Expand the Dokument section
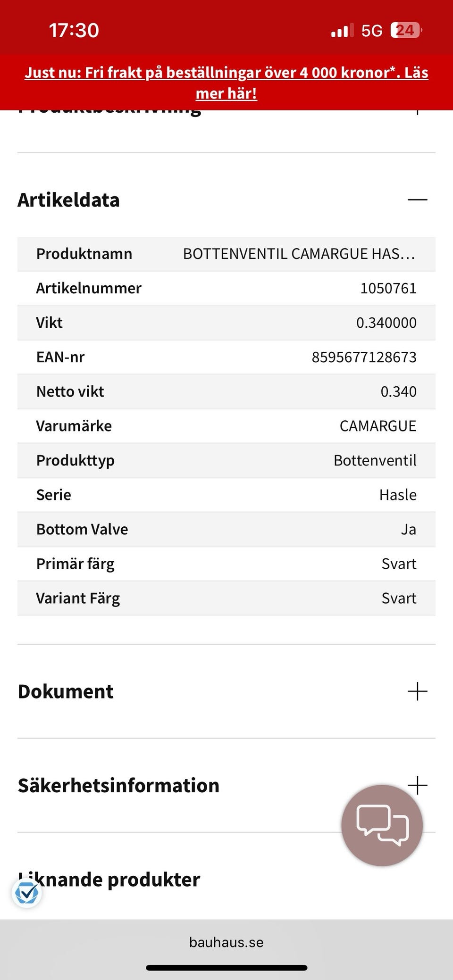This screenshot has height=980, width=453. [417, 692]
